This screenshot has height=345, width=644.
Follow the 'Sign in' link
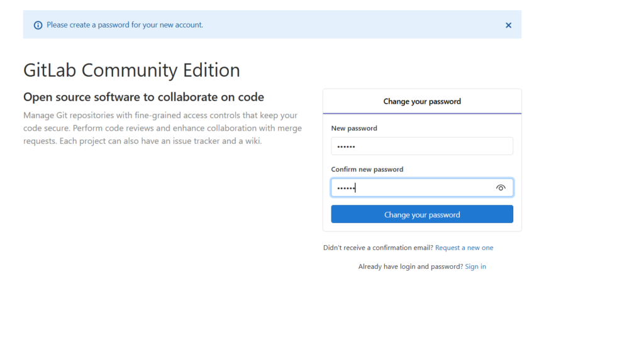pos(475,266)
